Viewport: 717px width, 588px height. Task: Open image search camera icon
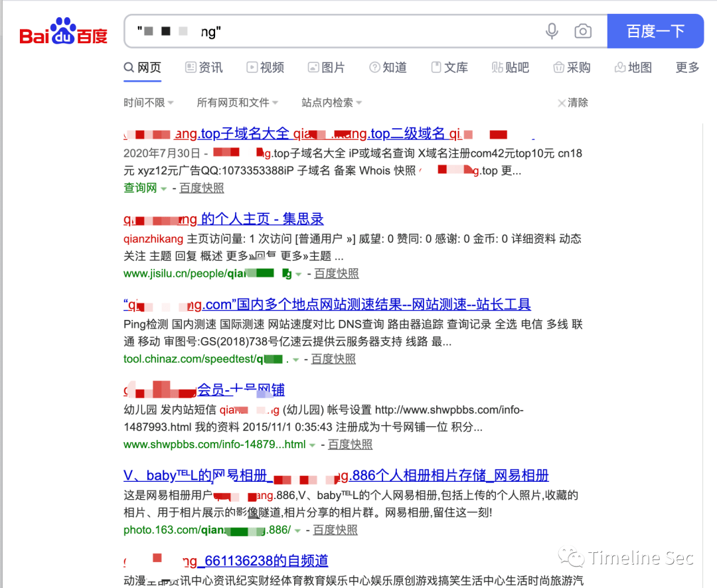tap(583, 31)
